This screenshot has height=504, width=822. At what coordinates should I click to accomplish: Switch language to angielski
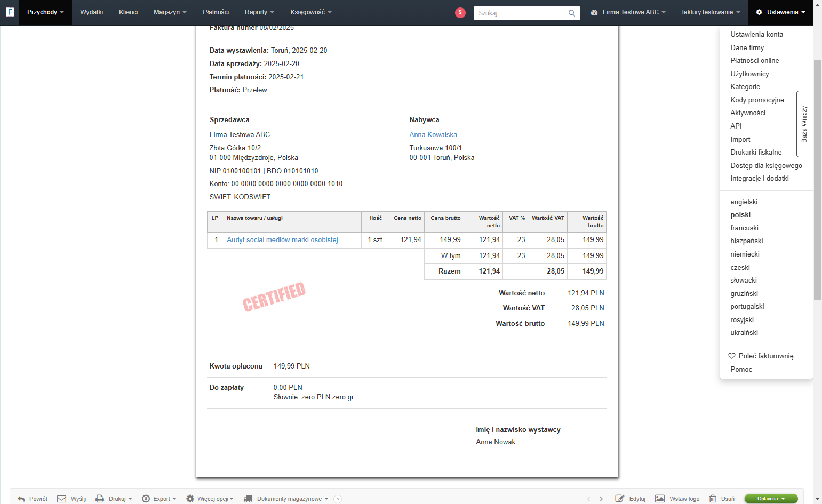[744, 202]
